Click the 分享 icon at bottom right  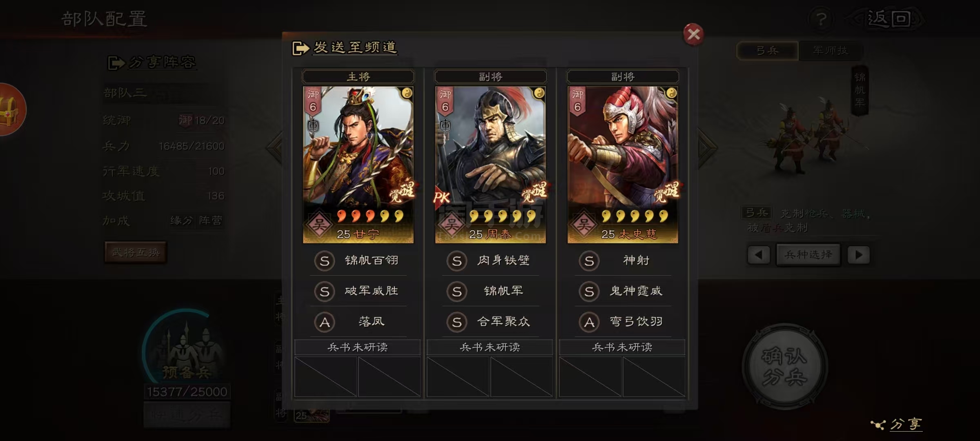click(879, 425)
